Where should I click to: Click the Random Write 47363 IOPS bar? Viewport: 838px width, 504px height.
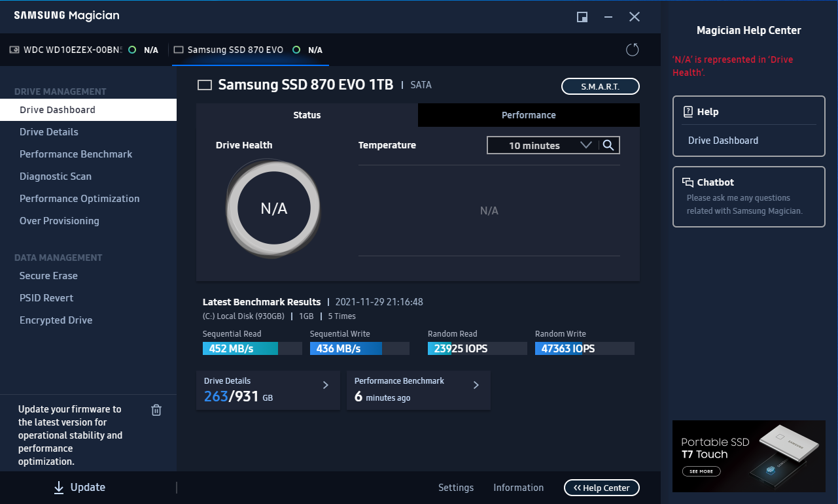tap(585, 348)
